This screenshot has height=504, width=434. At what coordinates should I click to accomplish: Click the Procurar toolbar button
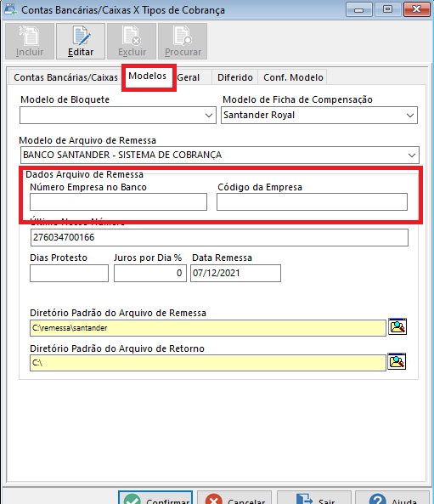click(183, 41)
